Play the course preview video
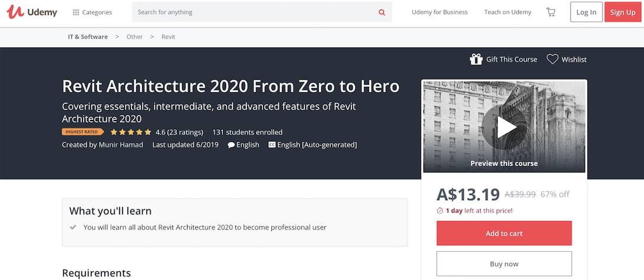Screen dimensions: 644x280 (x=504, y=126)
